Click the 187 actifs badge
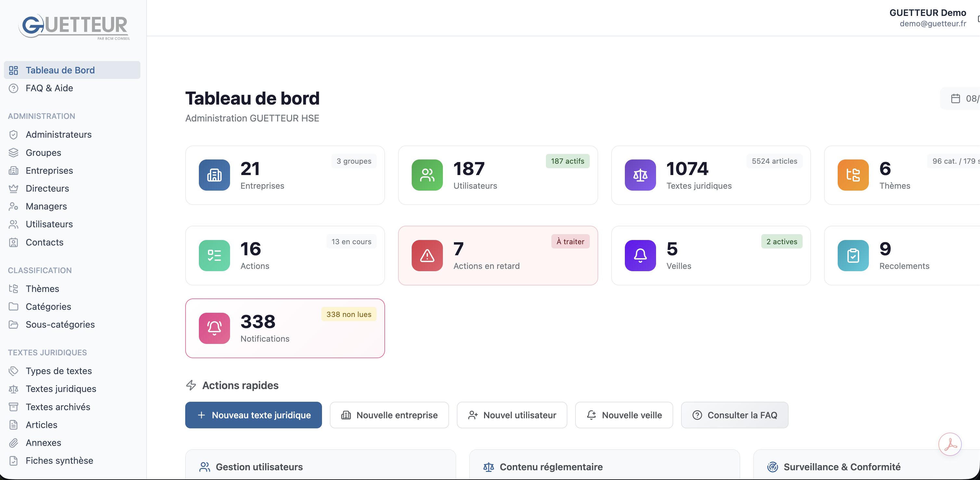This screenshot has height=480, width=980. coord(567,161)
